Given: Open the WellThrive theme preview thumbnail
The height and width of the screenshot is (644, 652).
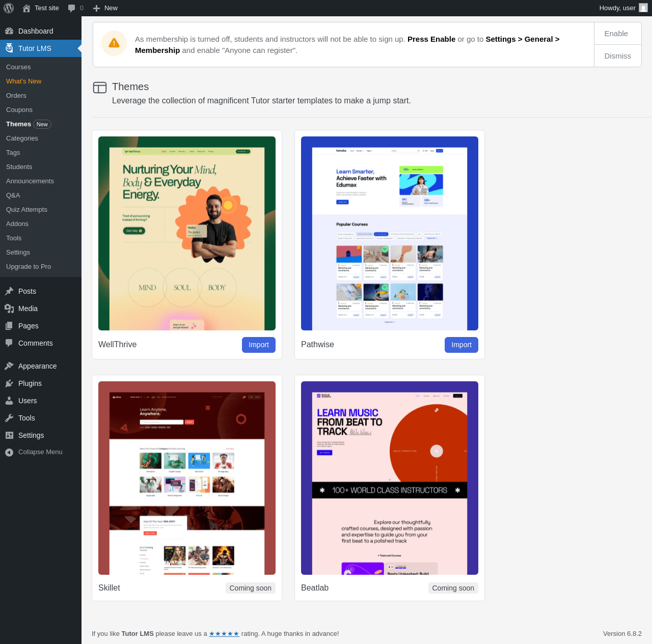Looking at the screenshot, I should pyautogui.click(x=187, y=233).
